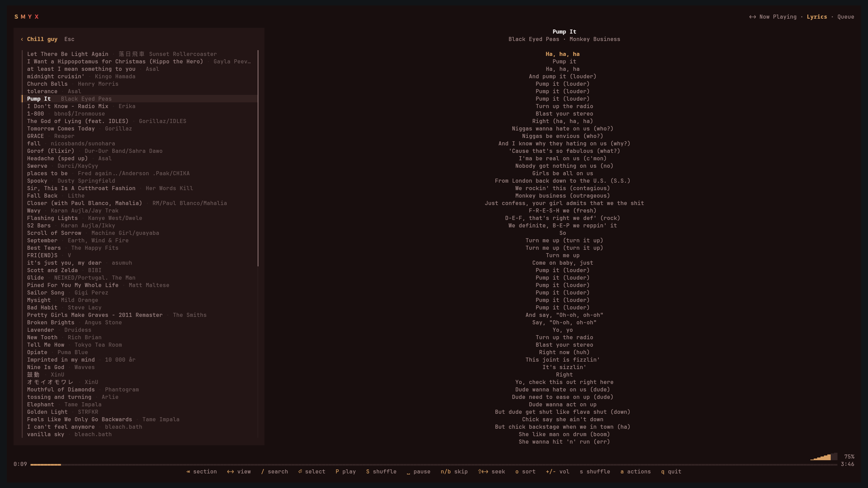Click the select hint in footer

point(312,472)
